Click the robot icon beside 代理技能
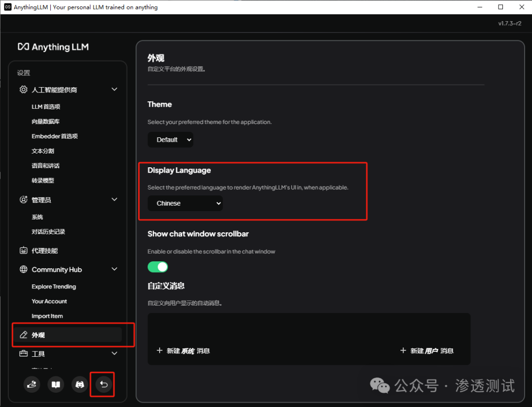 click(24, 250)
